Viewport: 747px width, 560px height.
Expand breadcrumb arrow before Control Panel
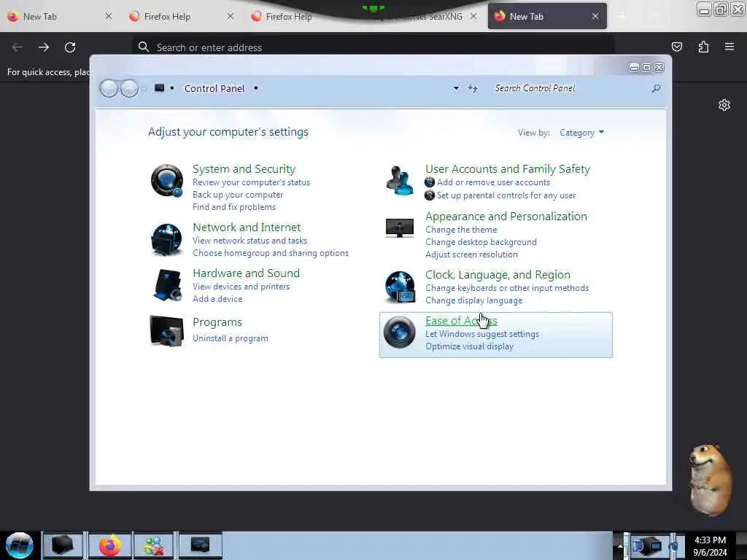pos(172,88)
